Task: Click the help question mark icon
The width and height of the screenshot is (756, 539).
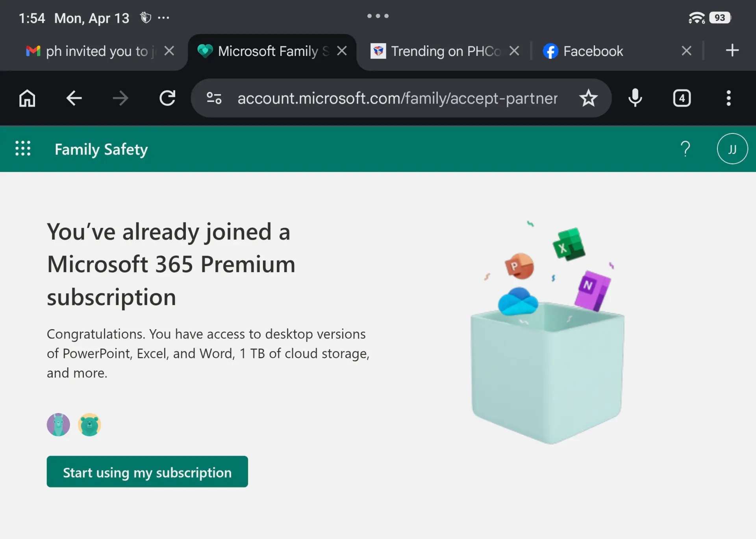Action: point(685,148)
